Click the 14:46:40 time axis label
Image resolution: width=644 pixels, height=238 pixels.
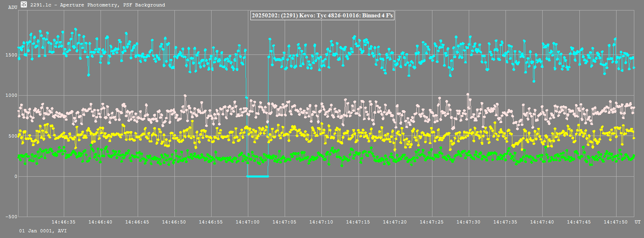coord(100,222)
